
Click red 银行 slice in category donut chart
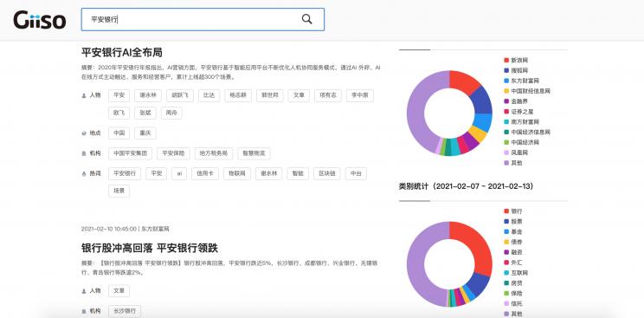(x=476, y=244)
